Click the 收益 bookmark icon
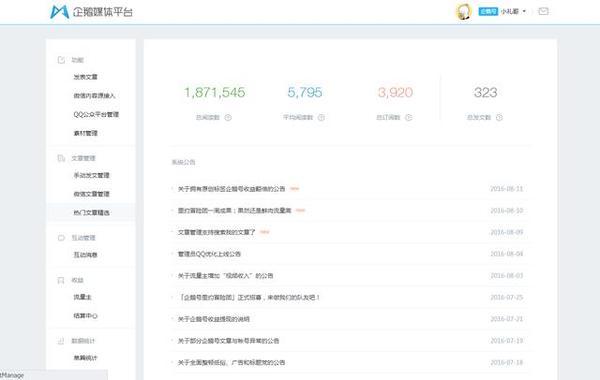This screenshot has height=380, width=600. pos(61,280)
